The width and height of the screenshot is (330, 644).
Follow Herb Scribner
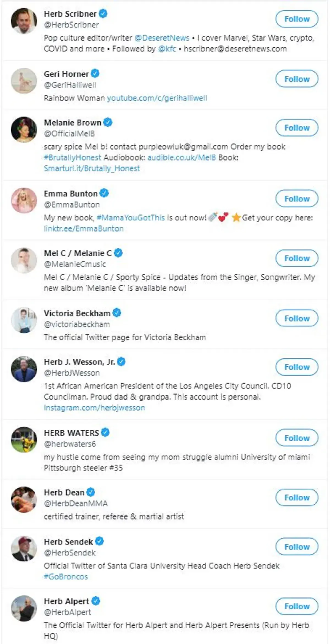coord(297,19)
